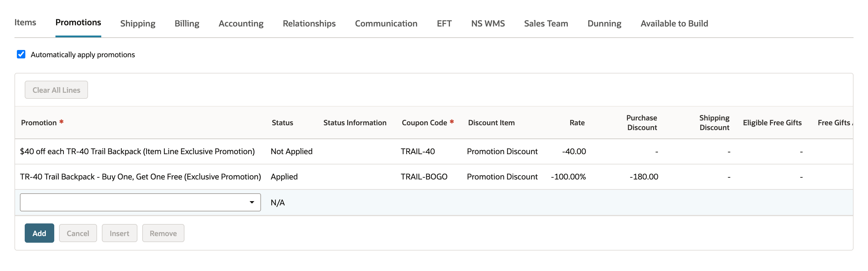Uncheck Automatically apply promotions checkbox

21,54
